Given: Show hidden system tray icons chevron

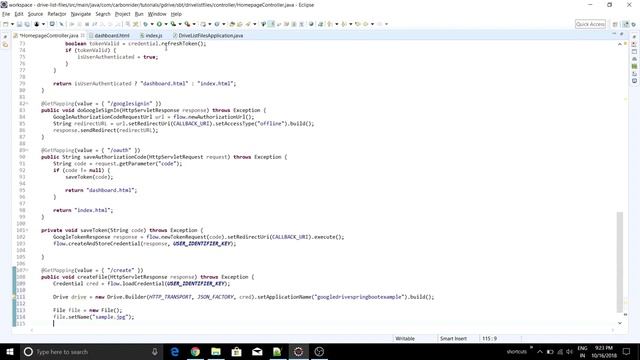Looking at the screenshot, I should (x=540, y=351).
